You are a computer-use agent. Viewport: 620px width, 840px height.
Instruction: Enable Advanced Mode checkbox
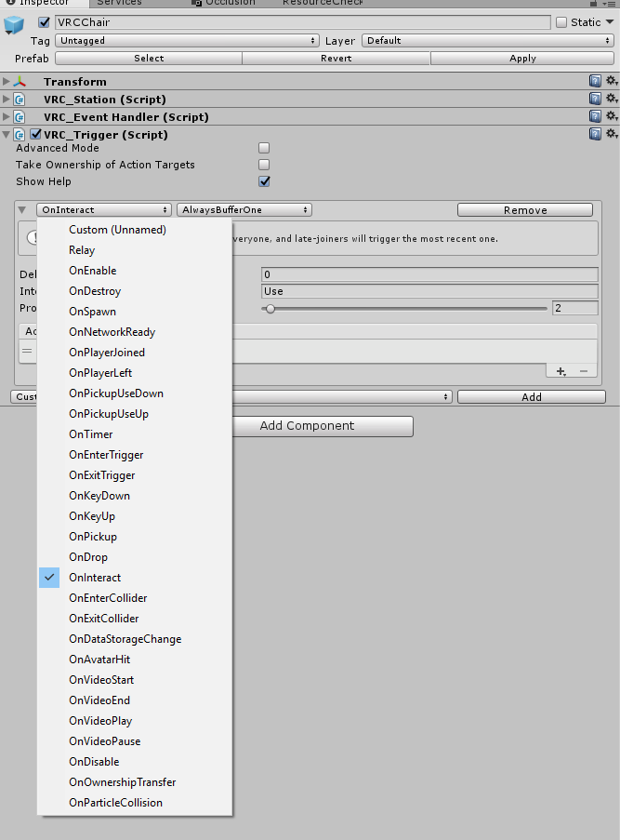pyautogui.click(x=264, y=148)
